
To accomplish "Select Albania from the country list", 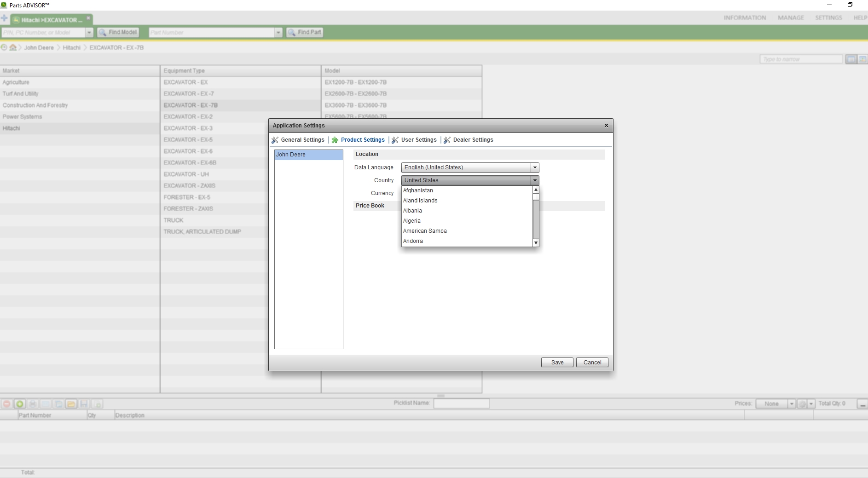I will [412, 211].
